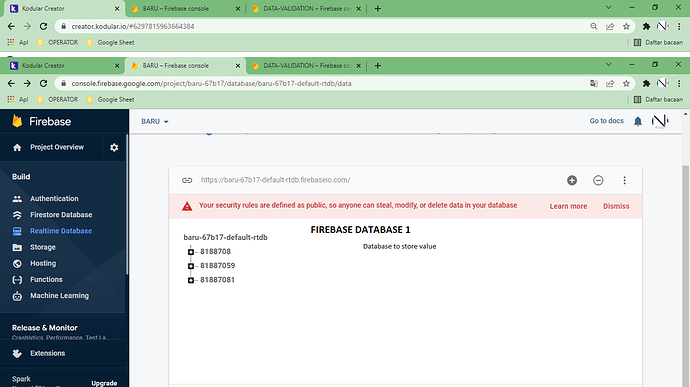Open account avatar in Firebase header
The height and width of the screenshot is (387, 690).
click(x=660, y=121)
